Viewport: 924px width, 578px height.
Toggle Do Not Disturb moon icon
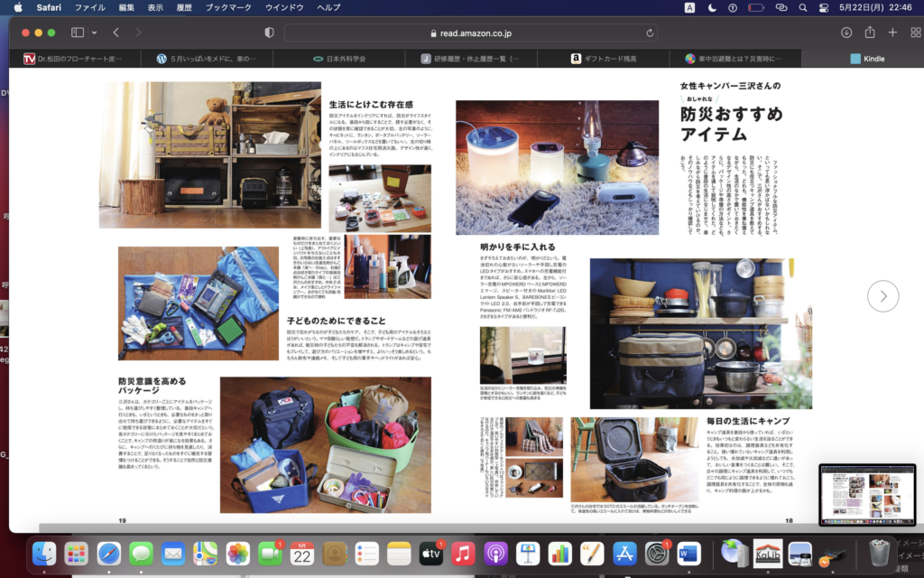[712, 7]
